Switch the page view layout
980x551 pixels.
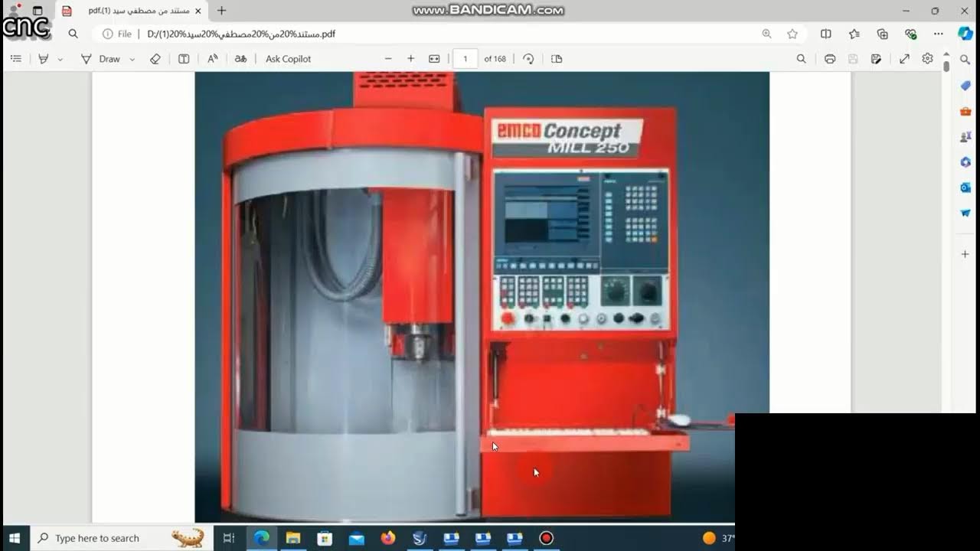pyautogui.click(x=557, y=59)
